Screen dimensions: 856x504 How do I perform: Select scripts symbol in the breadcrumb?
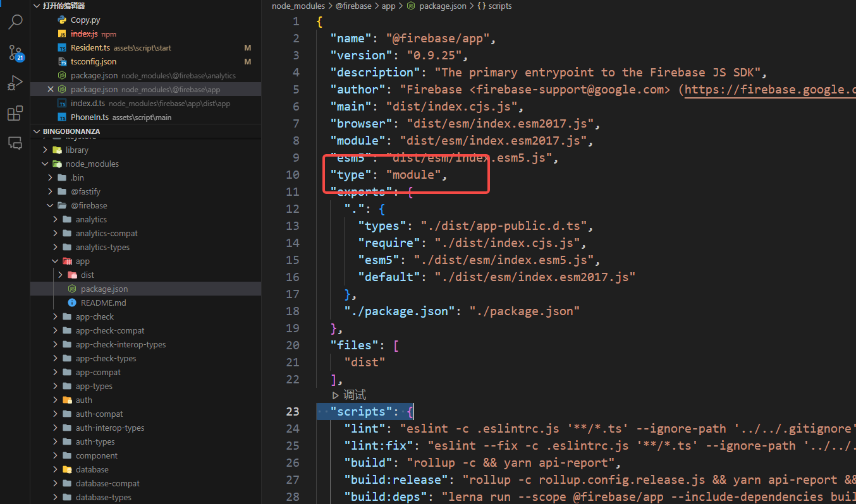pos(500,6)
